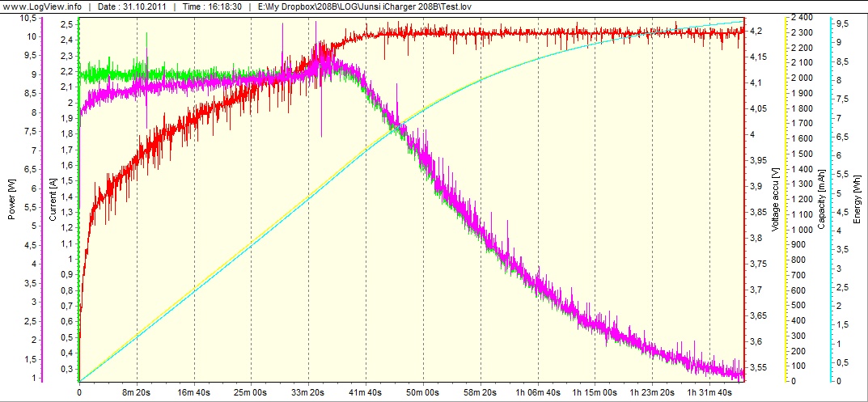Click the 9,5 tick on Energy axis
This screenshot has height=402, width=868.
click(842, 23)
